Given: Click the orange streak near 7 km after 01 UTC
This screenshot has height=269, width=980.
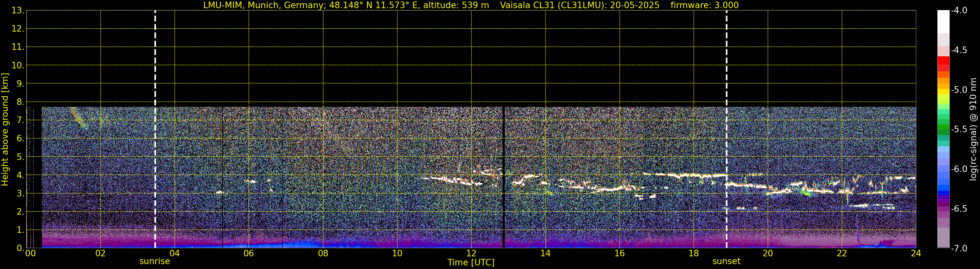Looking at the screenshot, I should (x=77, y=117).
